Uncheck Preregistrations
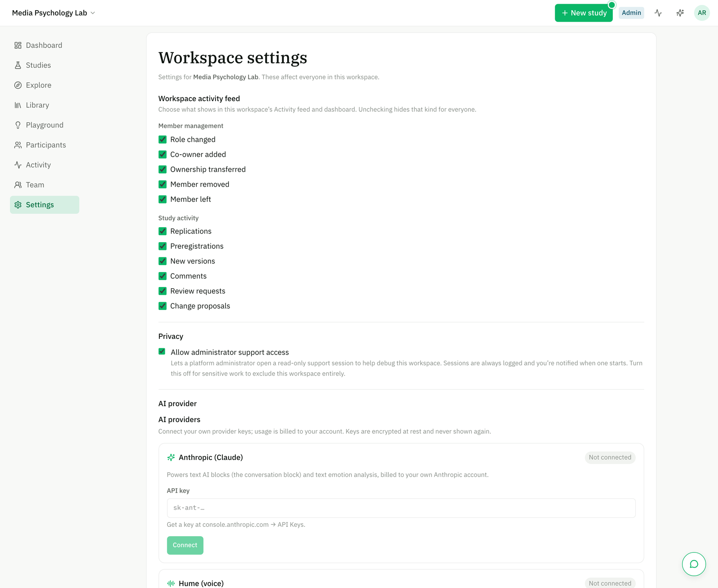The height and width of the screenshot is (588, 718). 162,246
